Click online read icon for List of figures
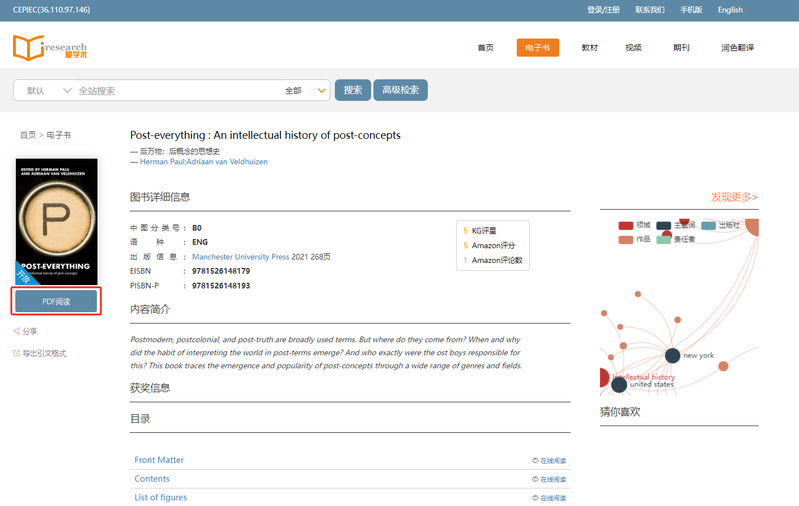This screenshot has width=799, height=506. pos(535,498)
